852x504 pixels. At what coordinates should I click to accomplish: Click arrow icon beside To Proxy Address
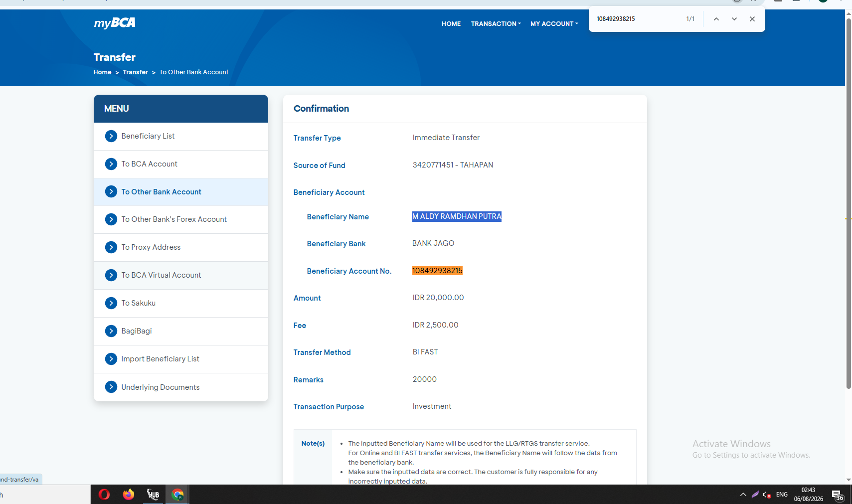[x=111, y=247]
